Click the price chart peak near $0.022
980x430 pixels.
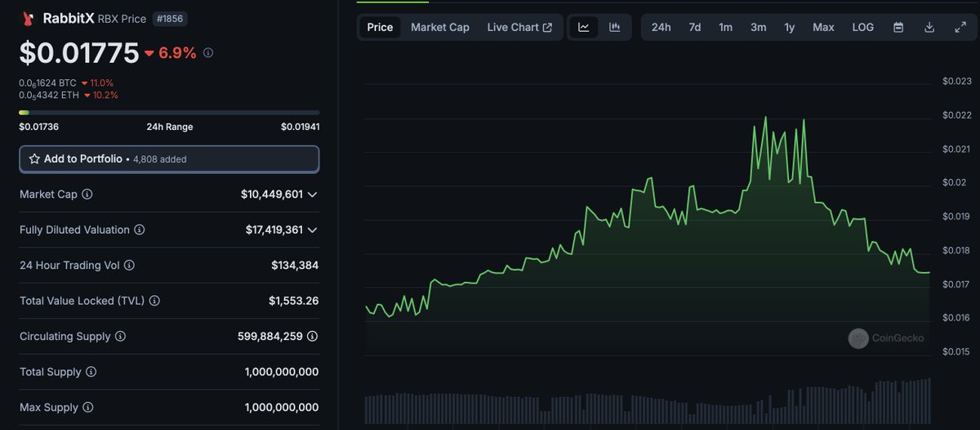coord(765,119)
